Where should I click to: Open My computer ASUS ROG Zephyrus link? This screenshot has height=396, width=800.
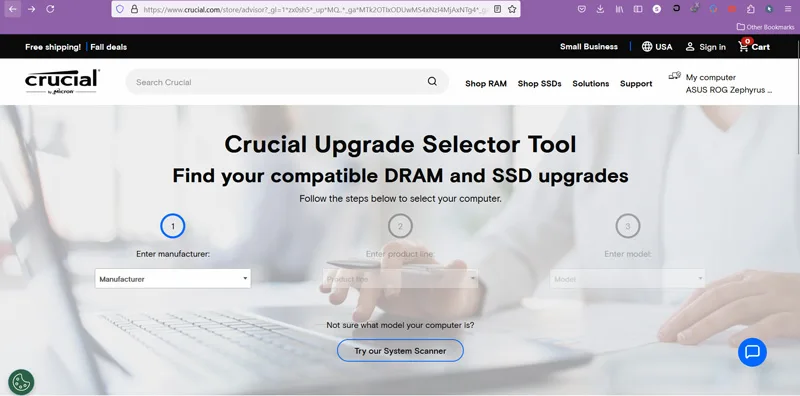click(x=720, y=83)
